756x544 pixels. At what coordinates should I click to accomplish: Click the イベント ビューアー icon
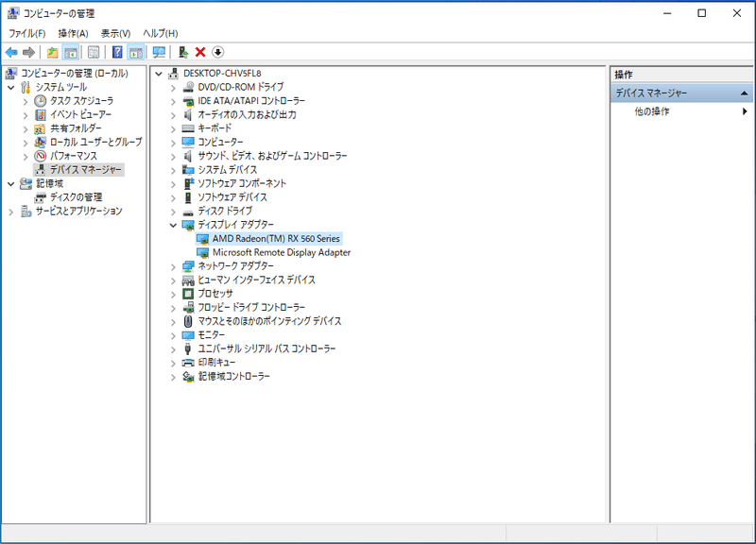(41, 114)
